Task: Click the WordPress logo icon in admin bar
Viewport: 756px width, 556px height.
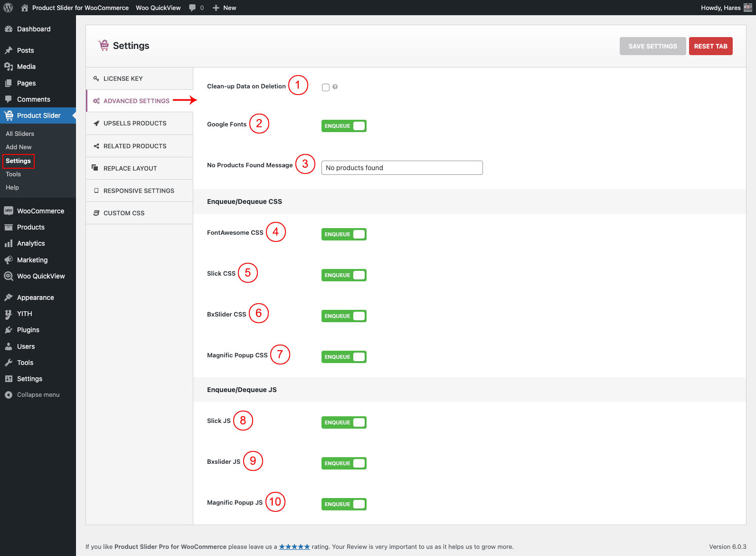Action: pos(8,8)
